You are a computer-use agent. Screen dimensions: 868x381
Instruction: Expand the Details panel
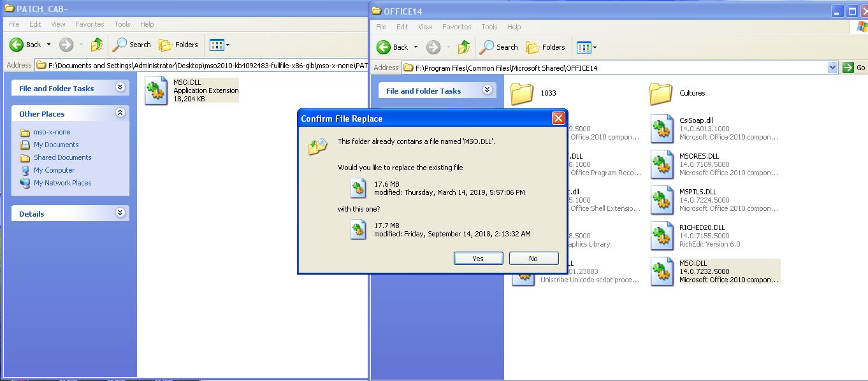[120, 213]
